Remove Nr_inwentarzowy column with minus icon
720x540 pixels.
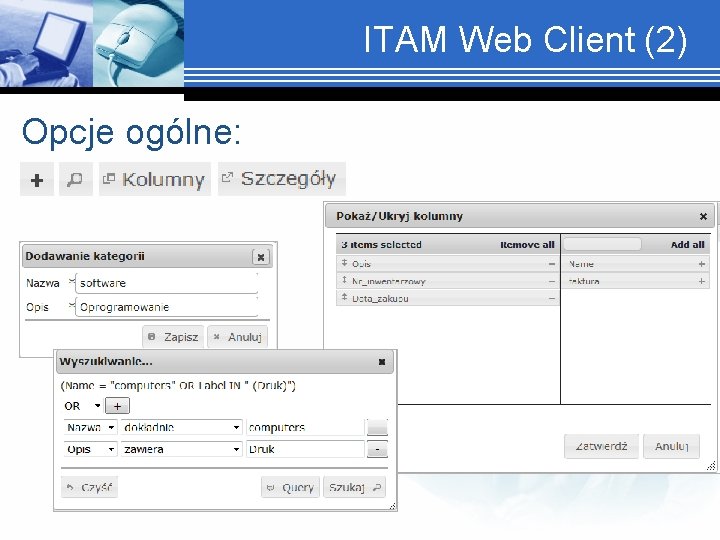click(x=551, y=281)
